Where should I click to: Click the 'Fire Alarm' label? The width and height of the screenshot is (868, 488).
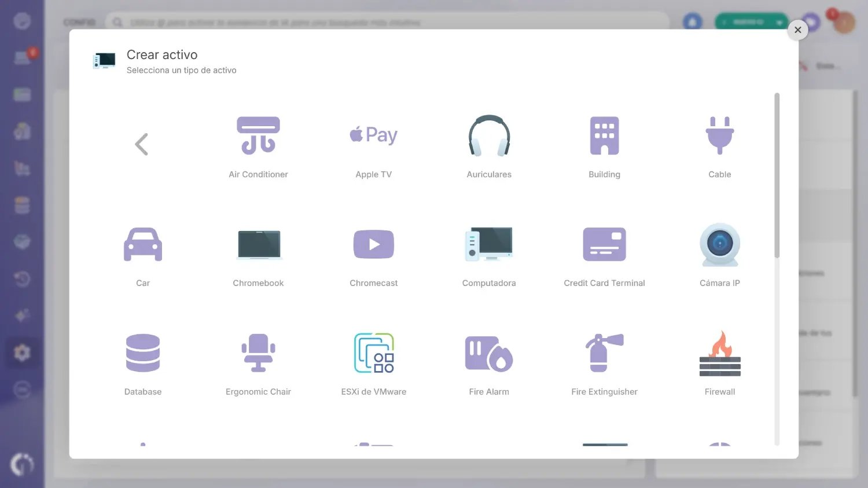click(x=489, y=392)
